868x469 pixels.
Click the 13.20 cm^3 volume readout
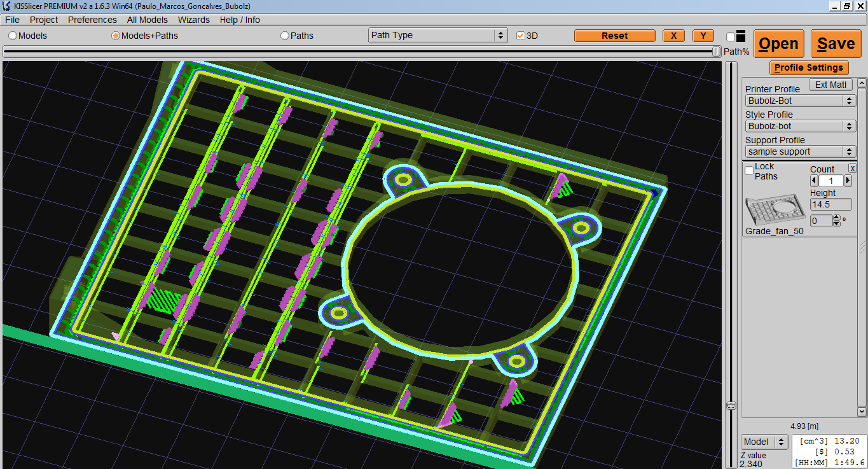846,440
